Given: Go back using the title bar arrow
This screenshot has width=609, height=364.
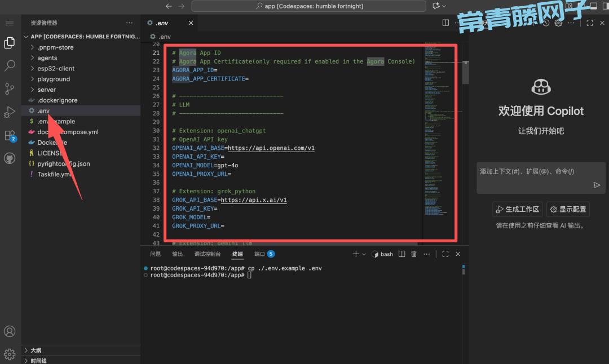Looking at the screenshot, I should click(169, 6).
